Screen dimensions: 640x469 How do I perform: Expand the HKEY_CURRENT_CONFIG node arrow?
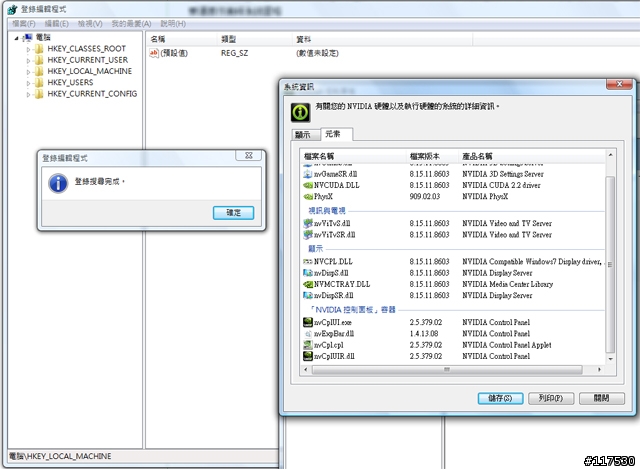point(28,94)
